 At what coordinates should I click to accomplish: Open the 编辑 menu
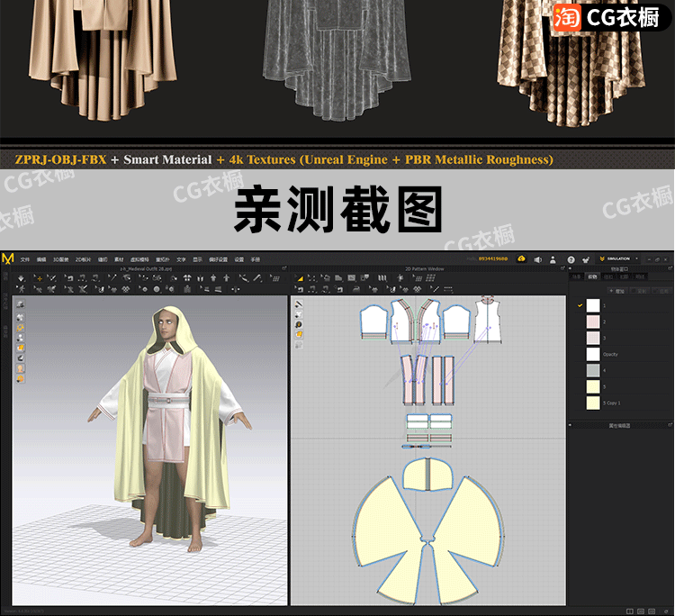[40, 259]
